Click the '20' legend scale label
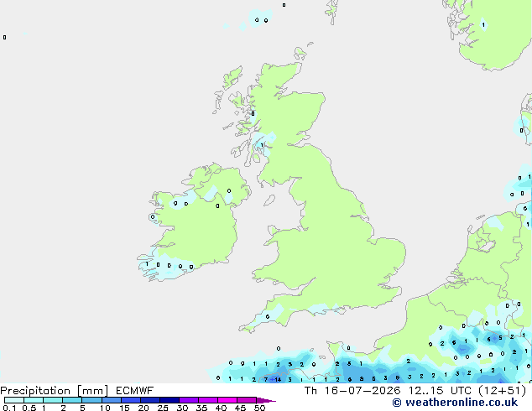 pos(143,408)
